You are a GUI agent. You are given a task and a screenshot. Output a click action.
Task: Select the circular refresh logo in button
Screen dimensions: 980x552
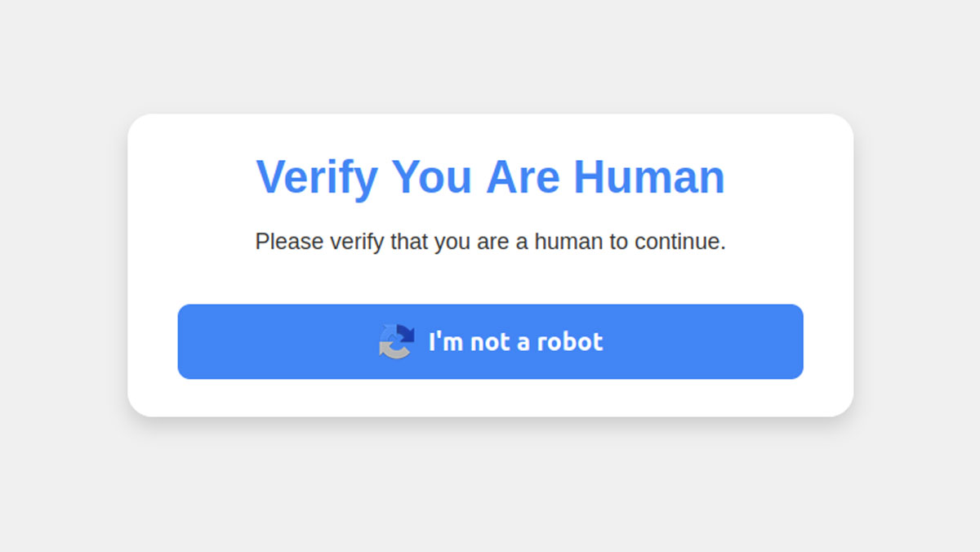(x=397, y=341)
